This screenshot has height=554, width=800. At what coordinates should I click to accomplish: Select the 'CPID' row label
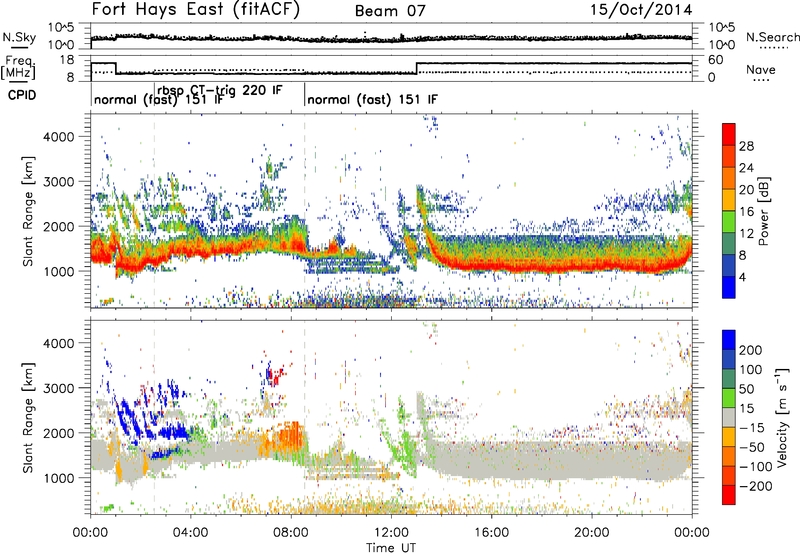[22, 95]
